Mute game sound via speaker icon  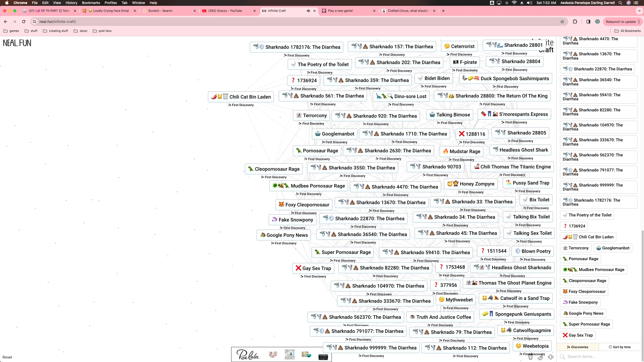[x=551, y=357]
